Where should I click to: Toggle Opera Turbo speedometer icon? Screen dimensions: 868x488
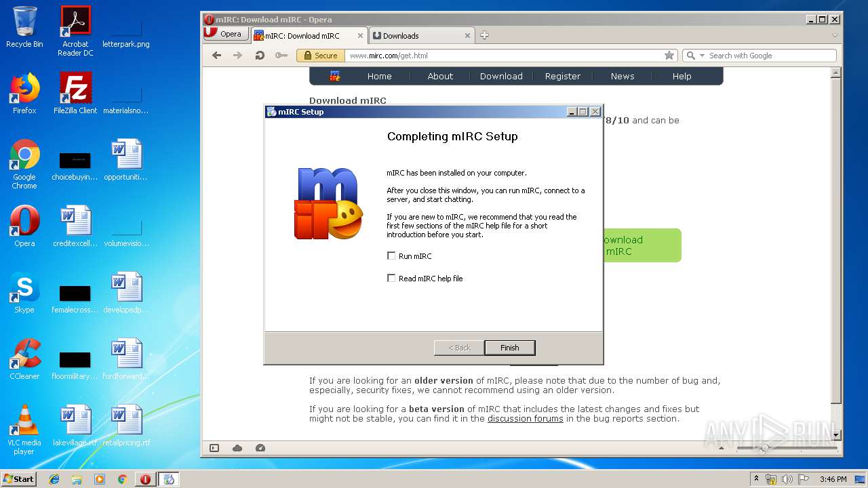[260, 448]
